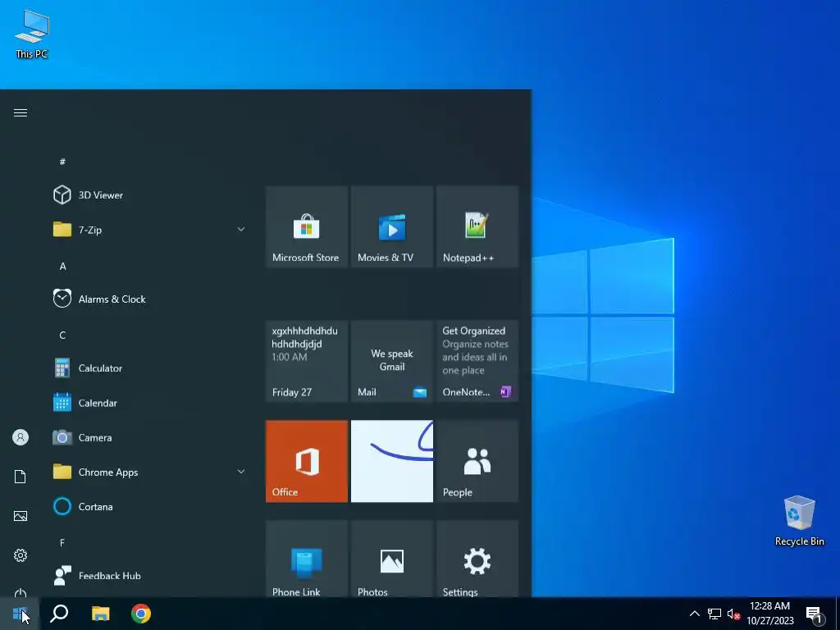Click the network icon in system tray
Screen dimensions: 840x630
click(714, 614)
